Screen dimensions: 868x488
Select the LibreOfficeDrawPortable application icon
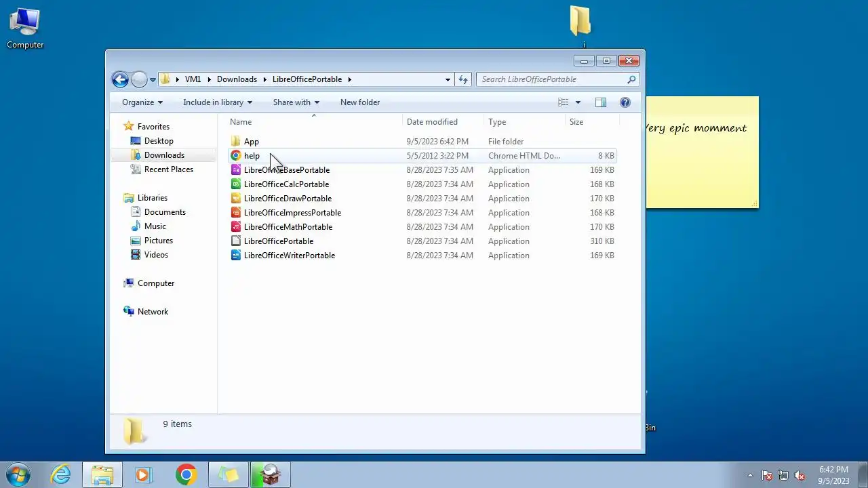click(235, 199)
